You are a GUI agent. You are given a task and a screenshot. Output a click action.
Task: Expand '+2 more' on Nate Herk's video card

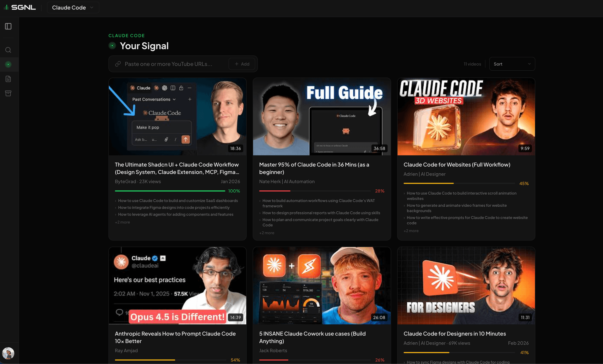pos(266,233)
